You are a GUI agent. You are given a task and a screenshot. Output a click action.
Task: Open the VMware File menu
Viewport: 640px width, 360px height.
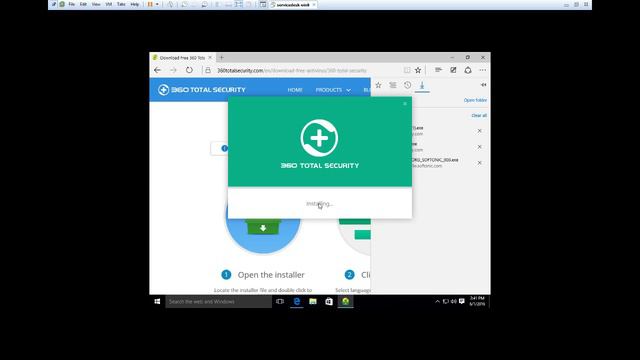[71, 4]
